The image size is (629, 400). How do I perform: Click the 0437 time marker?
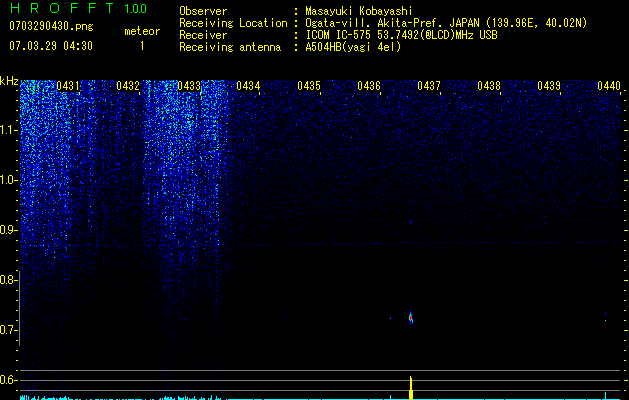(429, 86)
